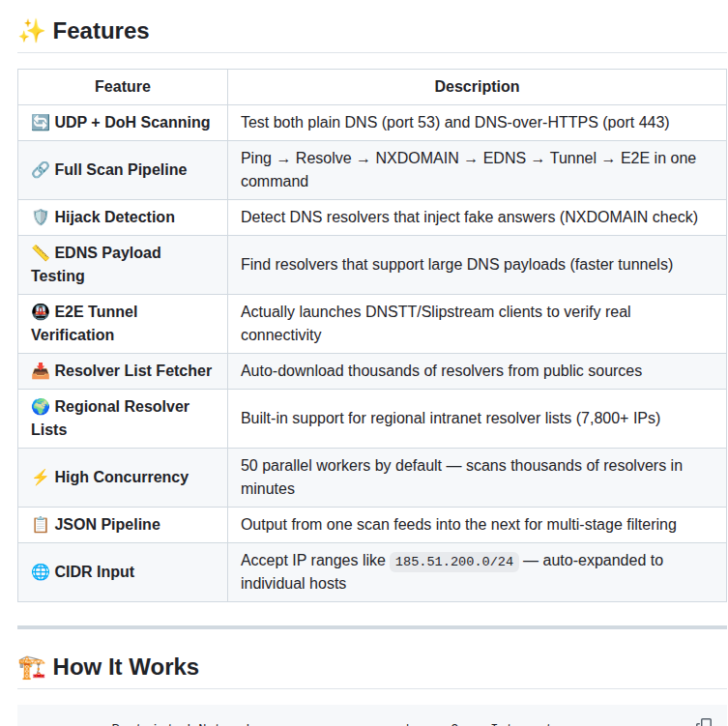Click the globe earth icon beside Regional Resolver Lists
The height and width of the screenshot is (726, 728).
pyautogui.click(x=41, y=407)
